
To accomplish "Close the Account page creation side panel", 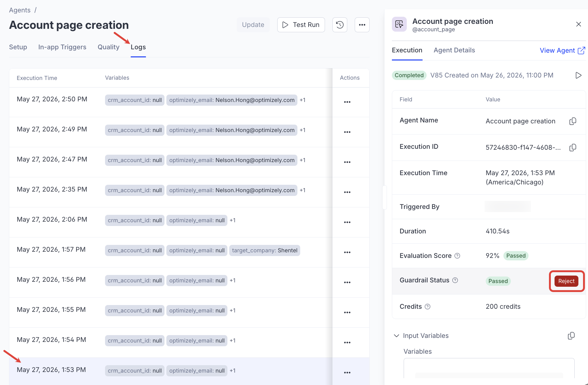I will 578,24.
